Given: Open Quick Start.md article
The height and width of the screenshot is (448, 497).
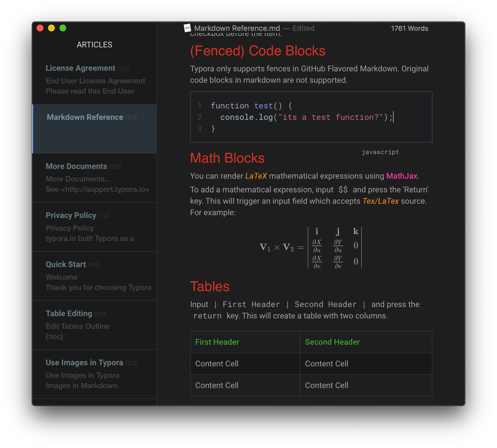Looking at the screenshot, I should click(x=95, y=276).
